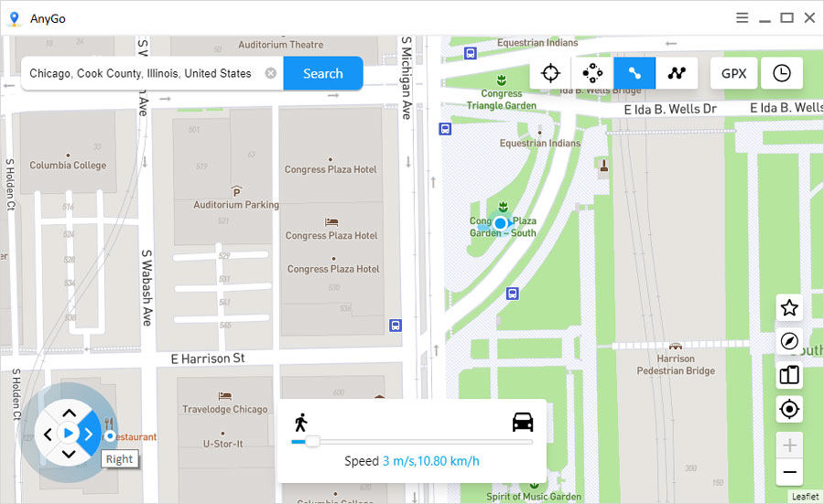Select the two-spot route mode icon

point(634,73)
